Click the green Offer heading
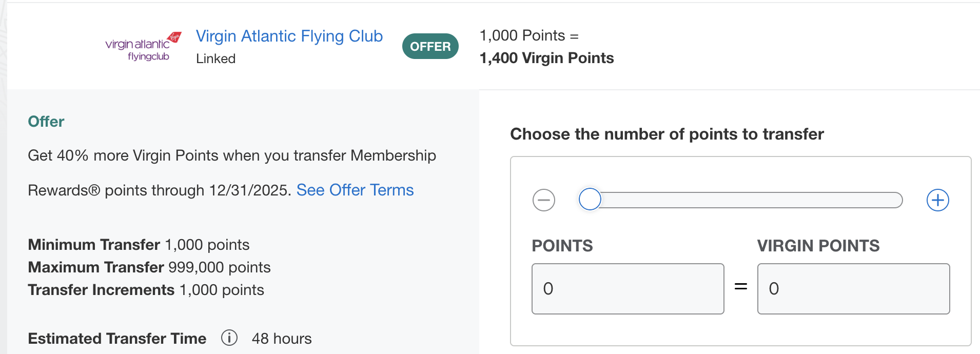Screen dimensions: 980x354 coord(46,122)
